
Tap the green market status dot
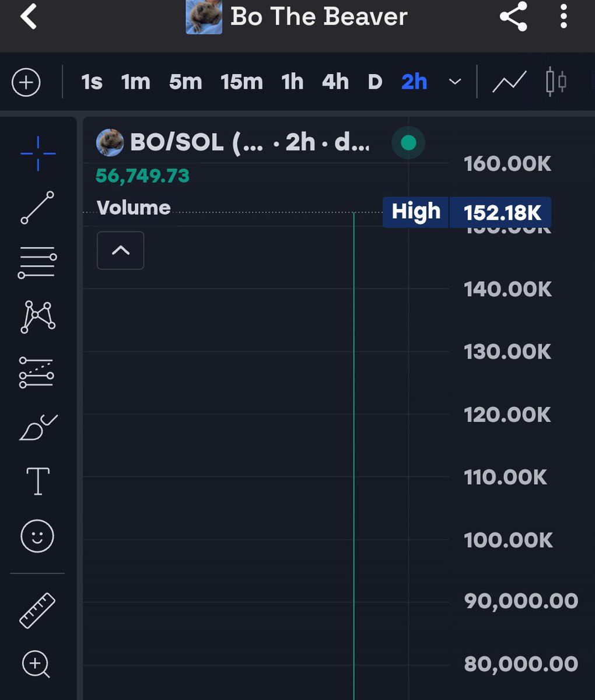point(408,142)
